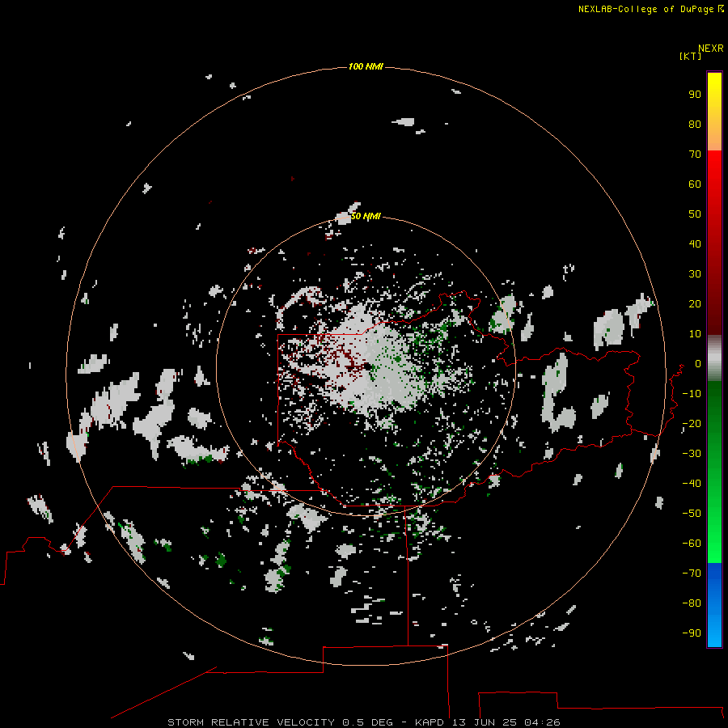Click the -20 value on velocity scale
Viewport: 728px width, 728px height.
coord(692,423)
